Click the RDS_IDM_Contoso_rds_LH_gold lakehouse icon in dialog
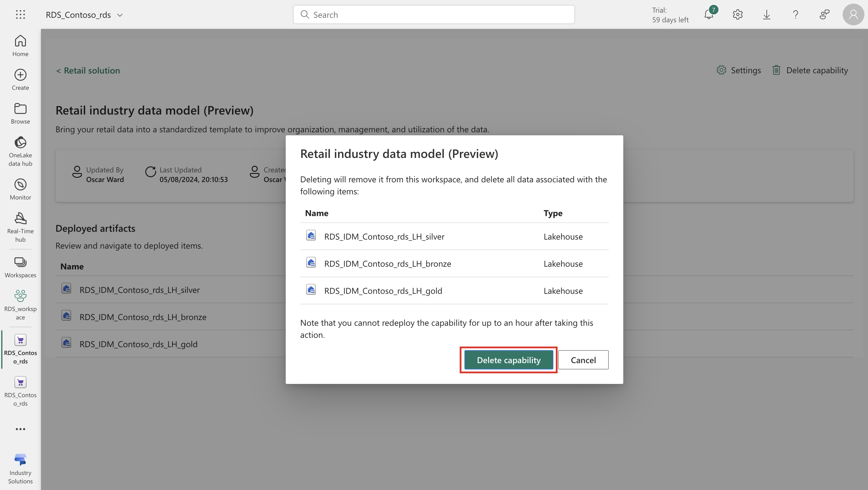Screen dimensions: 868x490 311,290
